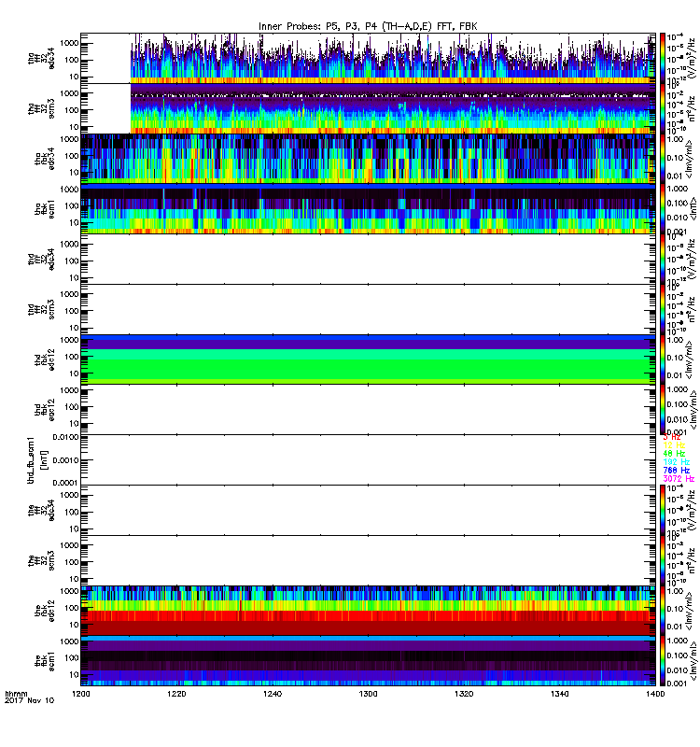Click the "0.0001" tick on thd_fb_scm1 axis
Screen dimensions: 700x747
(64, 483)
